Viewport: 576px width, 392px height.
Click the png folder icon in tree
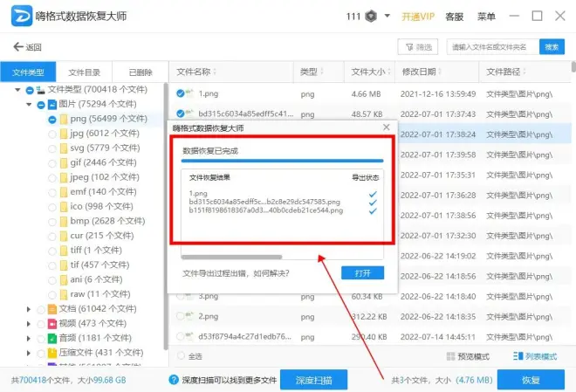tap(64, 119)
